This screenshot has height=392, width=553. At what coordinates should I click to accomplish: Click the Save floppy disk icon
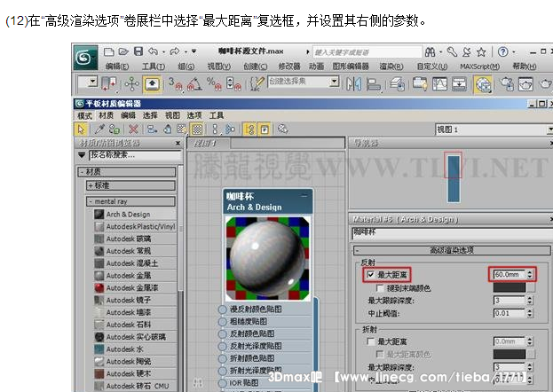tap(138, 51)
